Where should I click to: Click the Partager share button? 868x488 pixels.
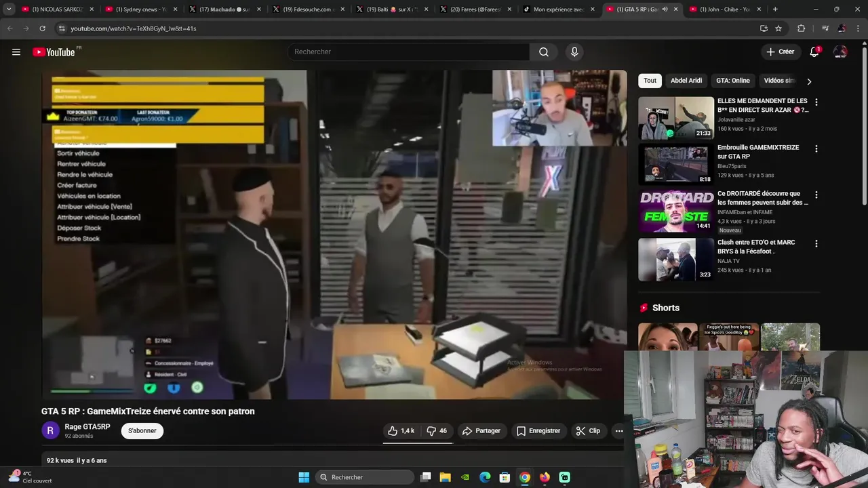pos(481,431)
